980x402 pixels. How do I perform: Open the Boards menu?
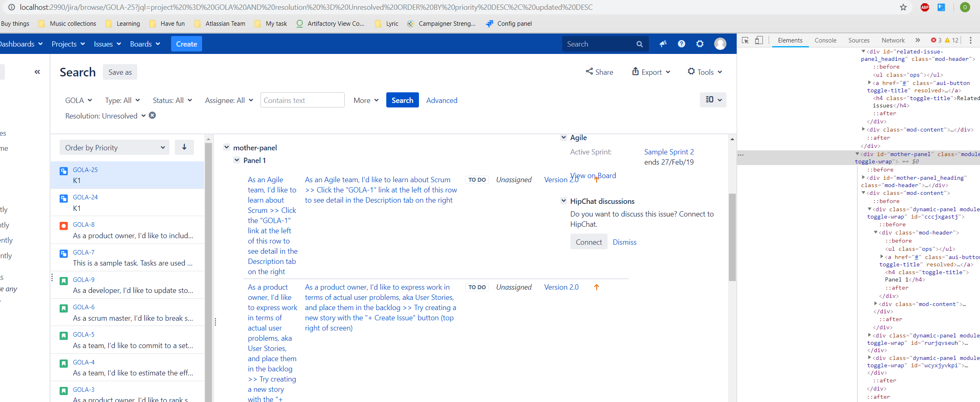[145, 44]
